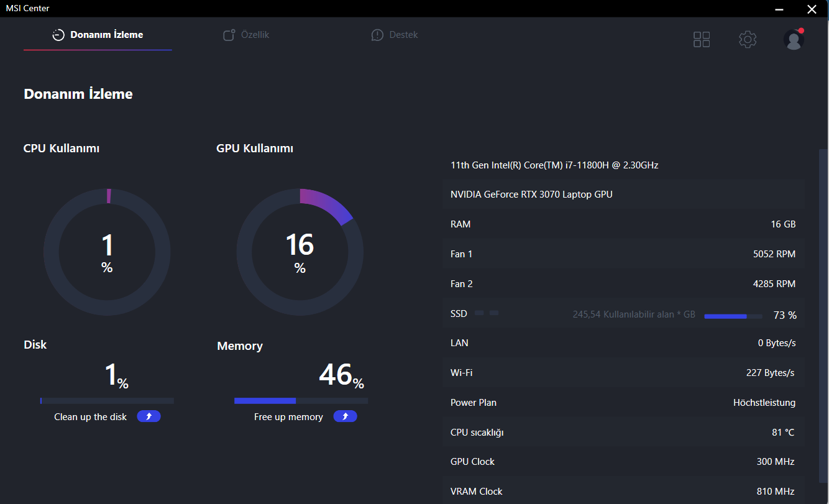Click the LAN speed "0 Bytes/s"
829x504 pixels.
coord(777,343)
